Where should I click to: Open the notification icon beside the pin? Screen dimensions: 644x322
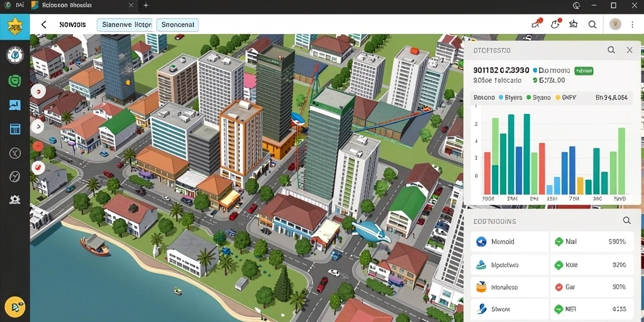click(556, 24)
